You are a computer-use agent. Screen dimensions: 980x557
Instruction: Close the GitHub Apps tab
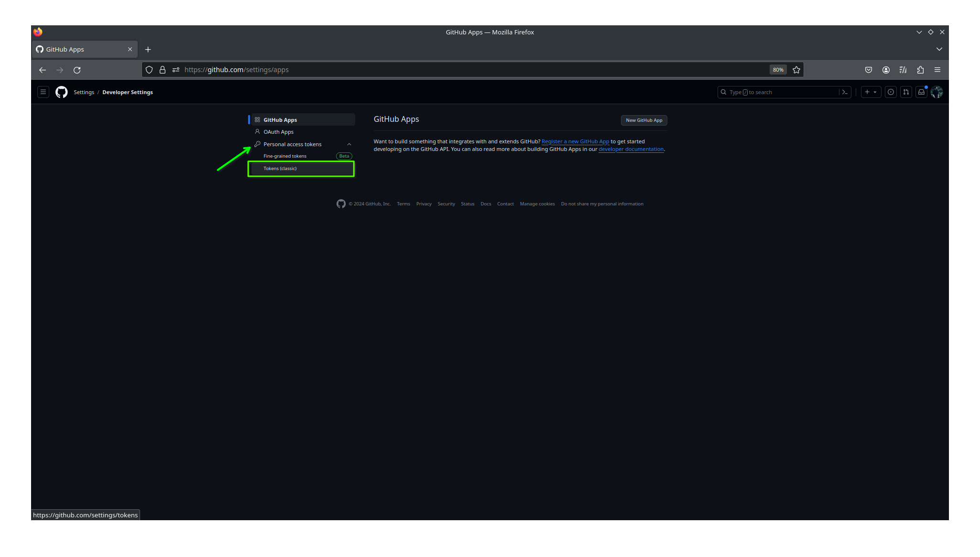pos(130,49)
